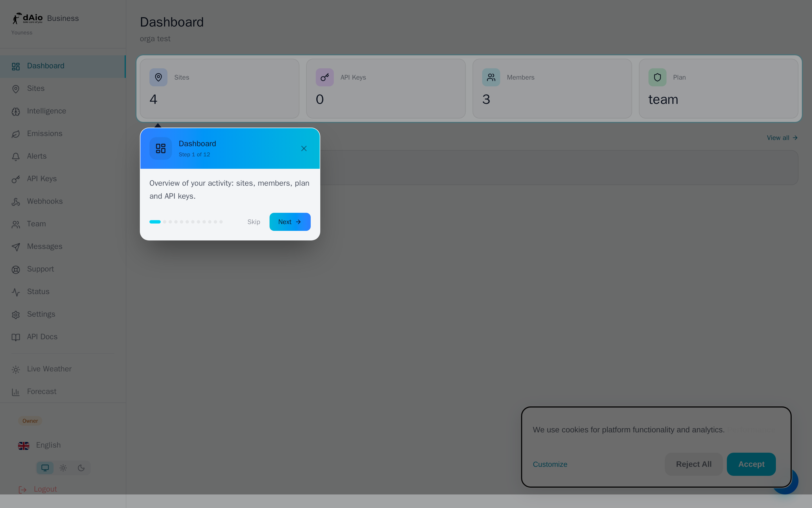Click the tour description text
812x508 pixels.
pyautogui.click(x=229, y=189)
